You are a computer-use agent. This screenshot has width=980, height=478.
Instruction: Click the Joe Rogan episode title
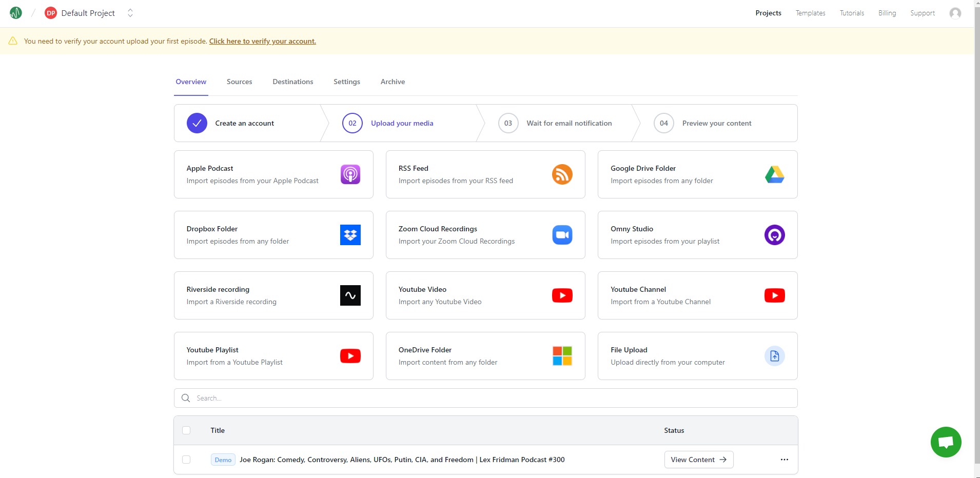(x=402, y=460)
